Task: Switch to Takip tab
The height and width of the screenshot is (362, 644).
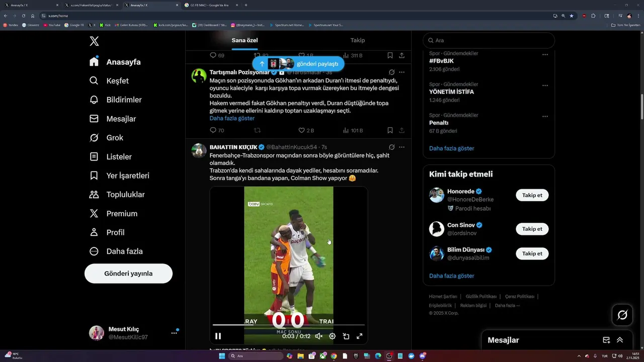Action: [358, 40]
